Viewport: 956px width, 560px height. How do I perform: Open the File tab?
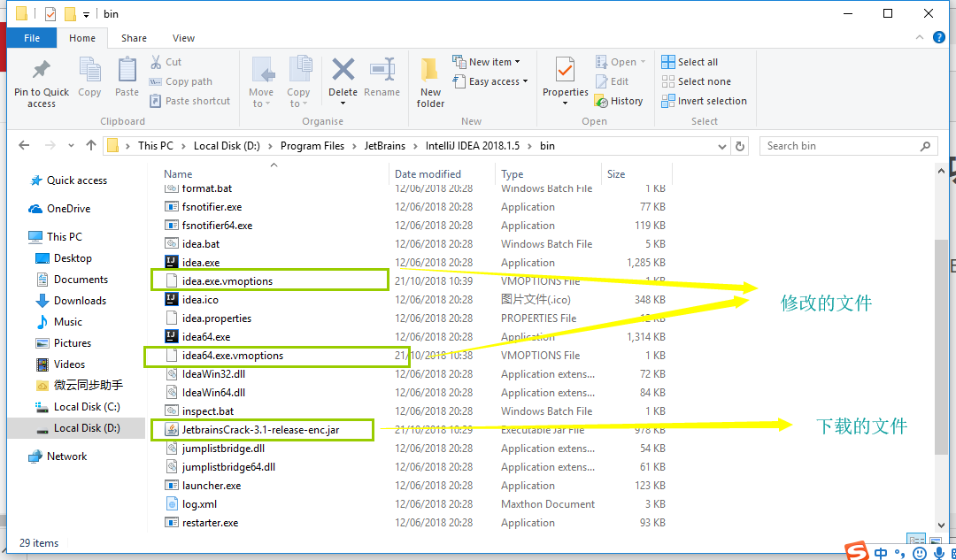[32, 38]
